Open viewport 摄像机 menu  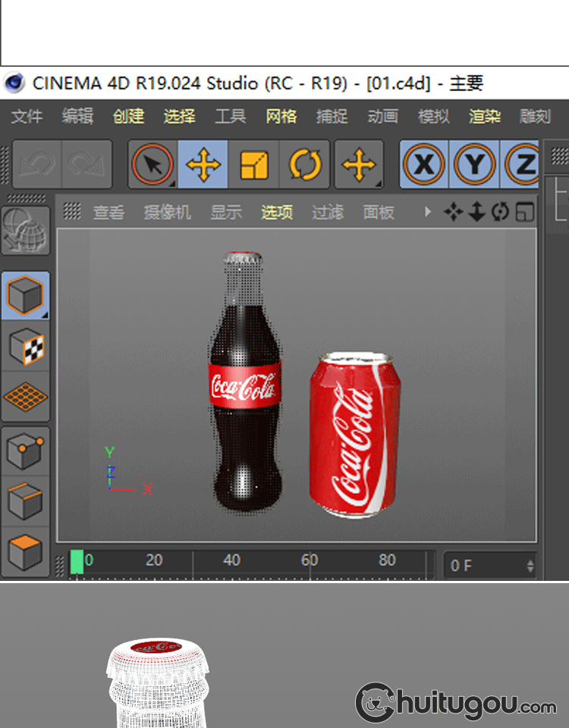[167, 212]
